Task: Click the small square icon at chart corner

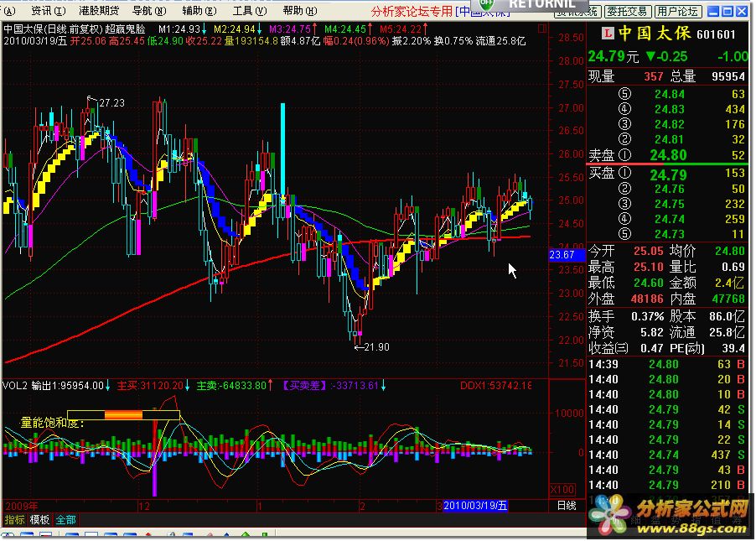Action: click(x=542, y=29)
